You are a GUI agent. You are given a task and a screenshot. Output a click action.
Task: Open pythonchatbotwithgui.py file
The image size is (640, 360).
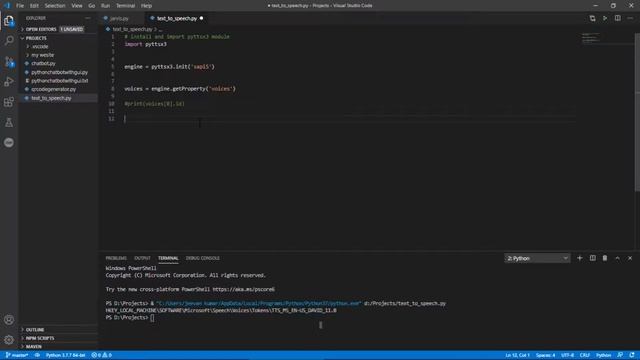click(x=60, y=72)
